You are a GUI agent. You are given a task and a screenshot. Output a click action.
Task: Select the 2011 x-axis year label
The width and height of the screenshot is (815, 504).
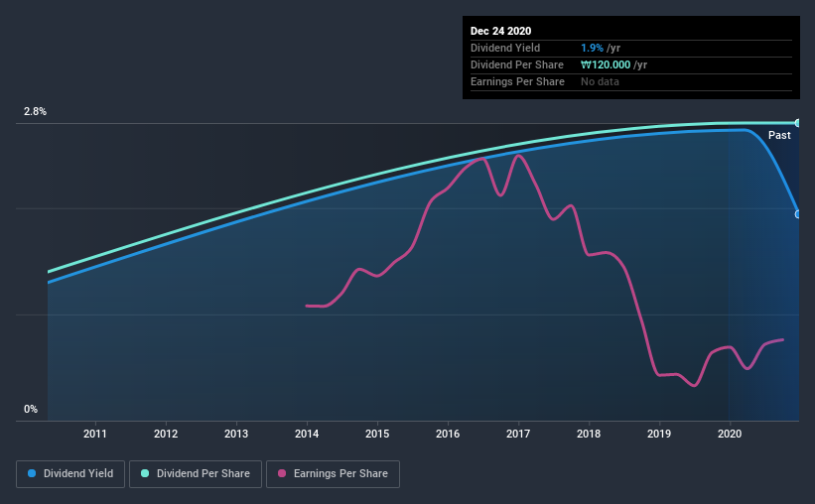pyautogui.click(x=95, y=434)
